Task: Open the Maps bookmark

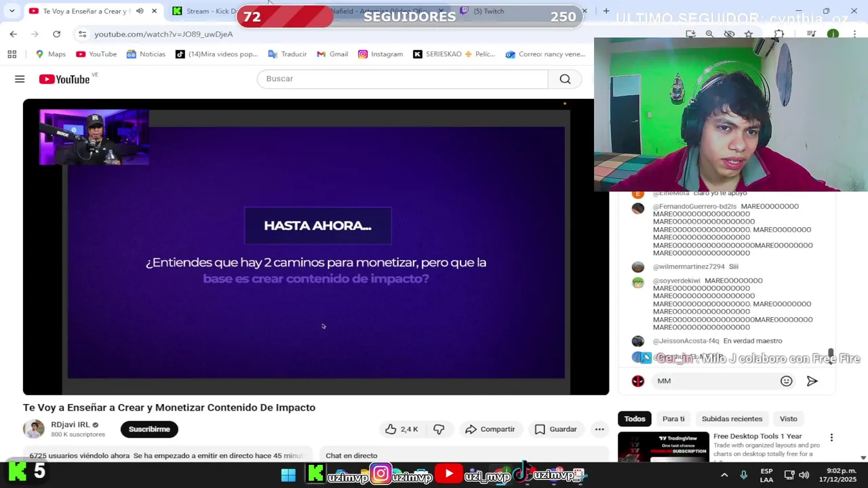Action: 50,54
